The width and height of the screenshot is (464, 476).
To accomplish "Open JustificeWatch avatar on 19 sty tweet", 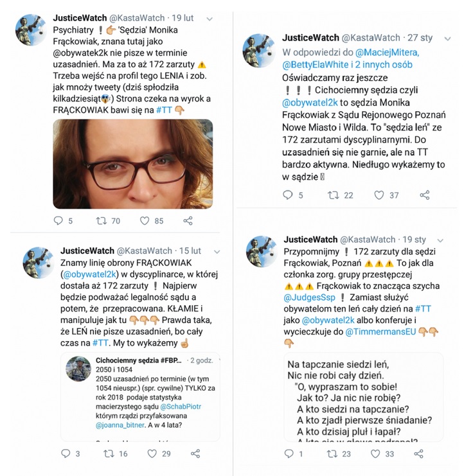I will tap(262, 251).
